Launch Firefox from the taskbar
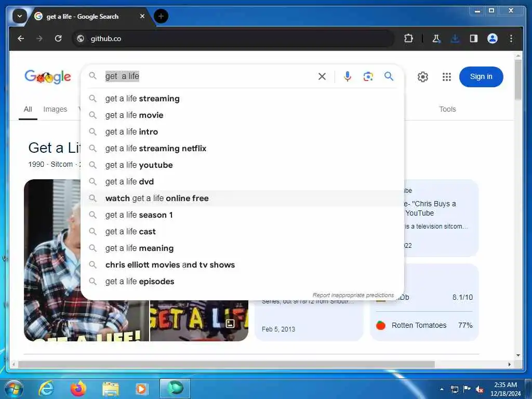Image resolution: width=532 pixels, height=399 pixels. click(78, 389)
